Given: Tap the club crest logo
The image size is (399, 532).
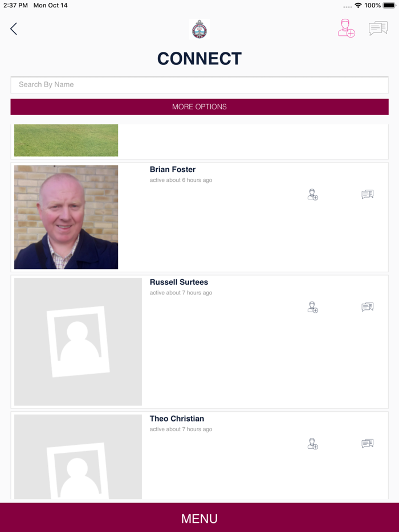Looking at the screenshot, I should (199, 30).
